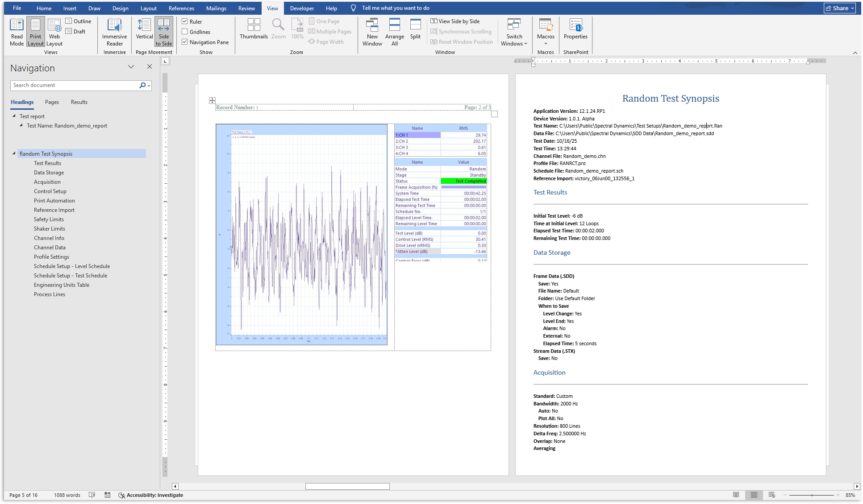Open document Properties from SharePoint group

575,31
